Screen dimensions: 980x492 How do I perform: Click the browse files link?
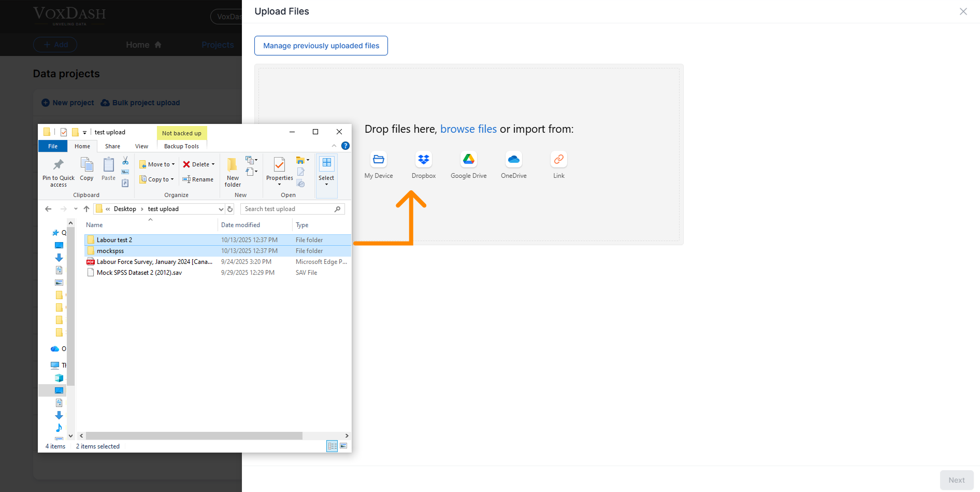click(x=468, y=129)
